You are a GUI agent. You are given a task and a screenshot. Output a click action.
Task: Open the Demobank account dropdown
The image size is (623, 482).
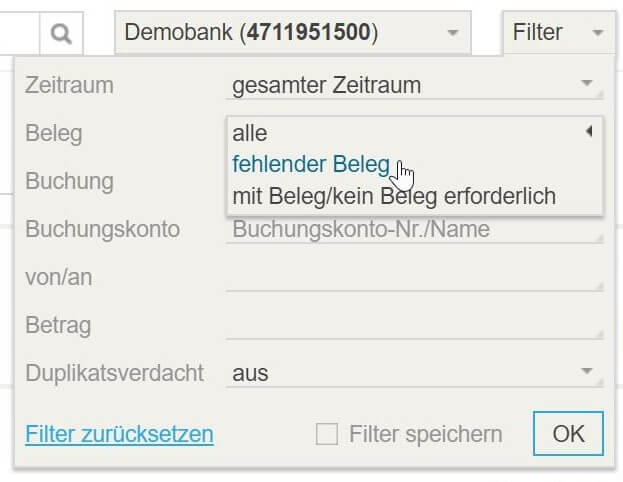tap(293, 33)
